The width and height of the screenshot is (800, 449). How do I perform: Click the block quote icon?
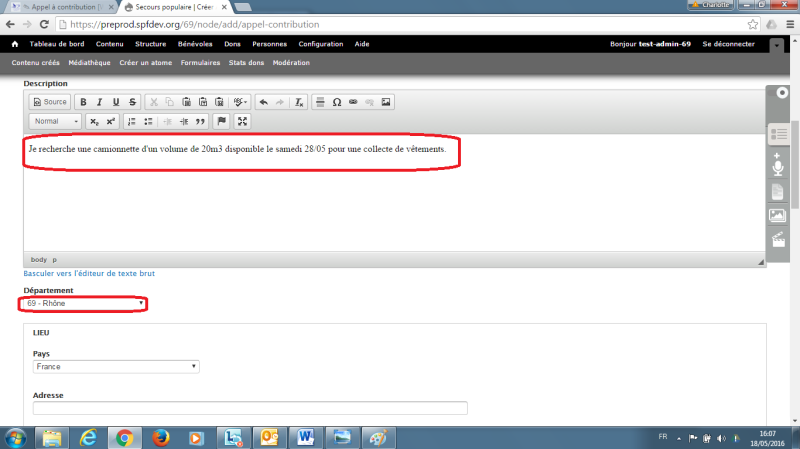[200, 121]
